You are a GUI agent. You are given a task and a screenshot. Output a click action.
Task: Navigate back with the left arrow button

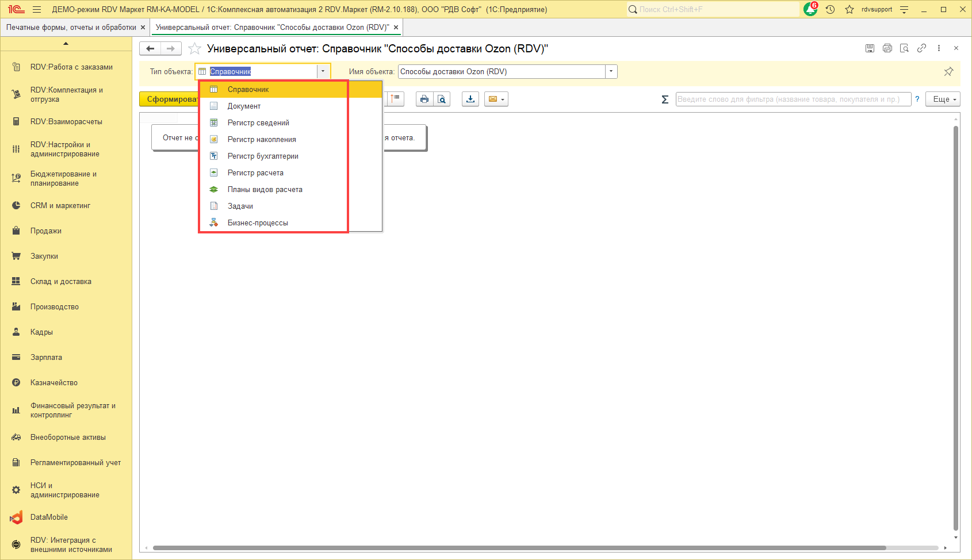point(150,49)
